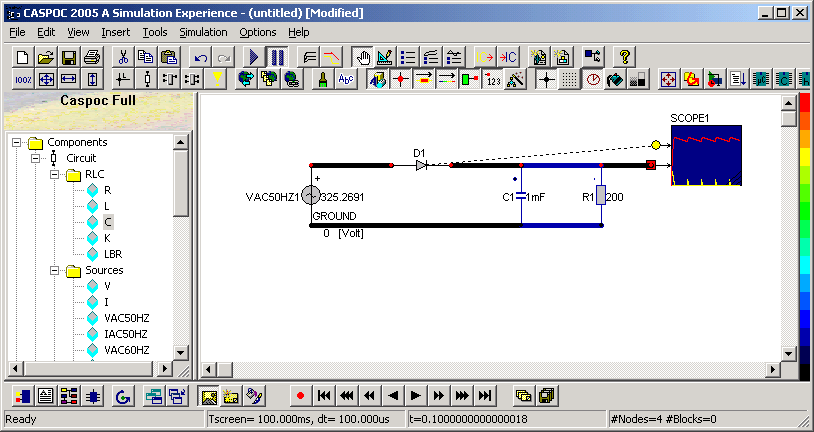
Task: Open the Simulation menu
Action: tap(203, 32)
